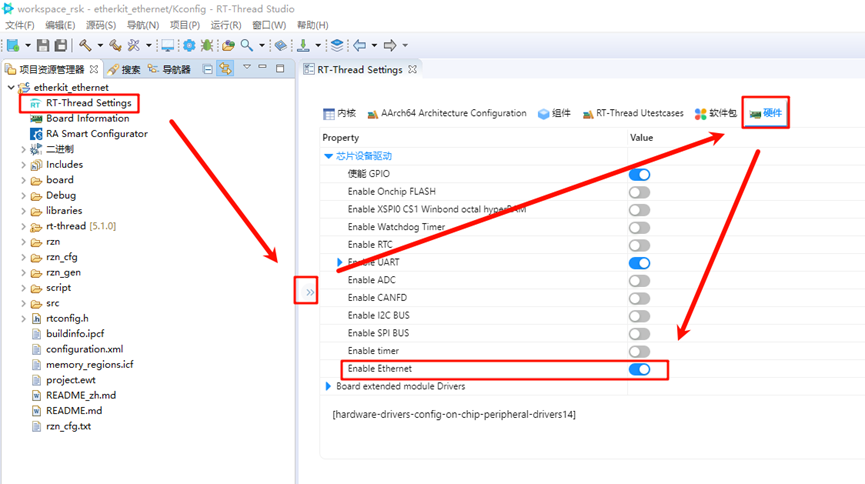Click the green bug Debug icon

[x=206, y=45]
